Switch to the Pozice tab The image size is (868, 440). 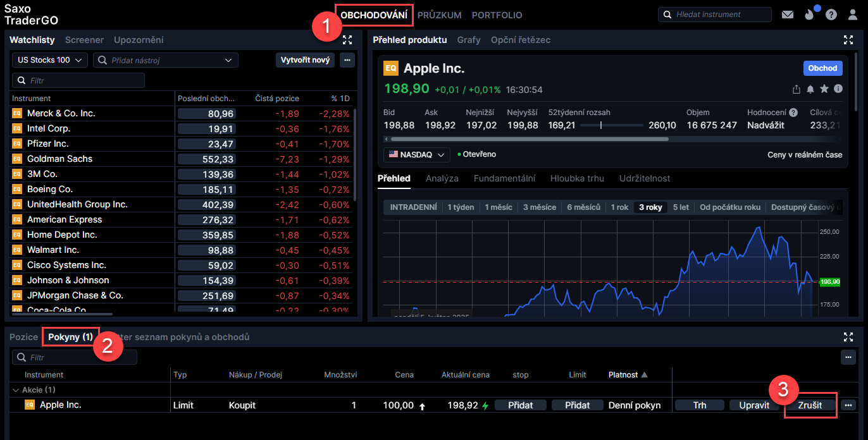pyautogui.click(x=24, y=337)
